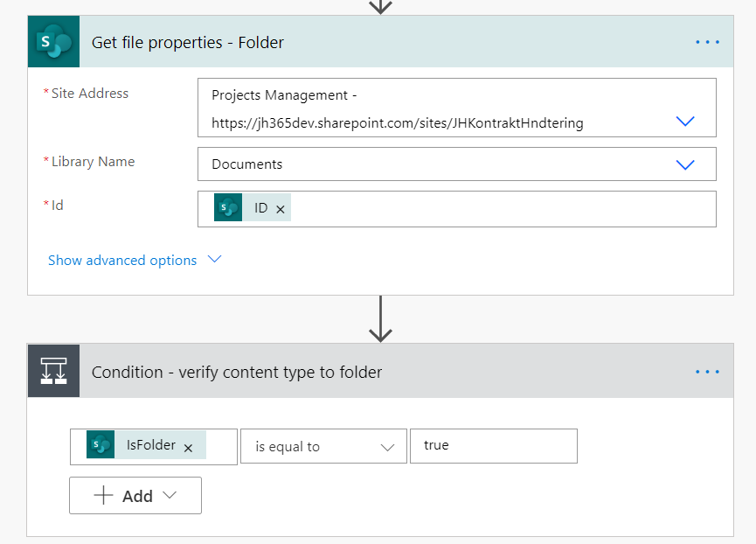The height and width of the screenshot is (544, 756).
Task: Click the SharePoint icon inside the ID token
Action: (227, 206)
